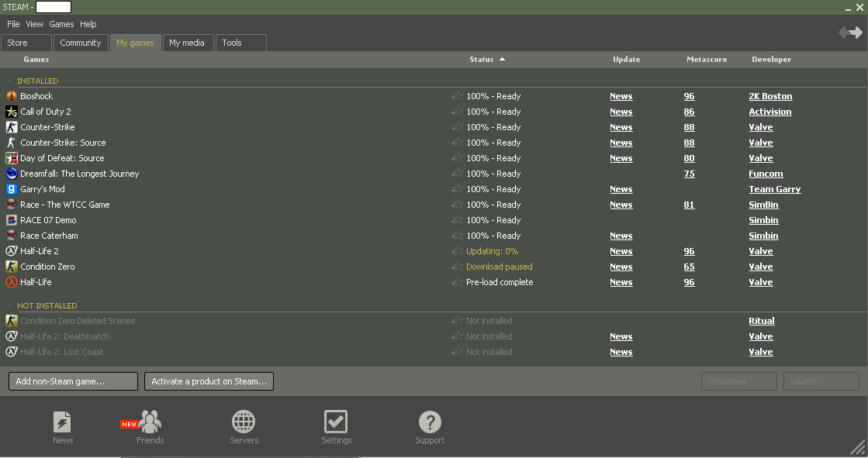Click the Dreamfall game icon
The height and width of the screenshot is (458, 868).
click(x=11, y=174)
